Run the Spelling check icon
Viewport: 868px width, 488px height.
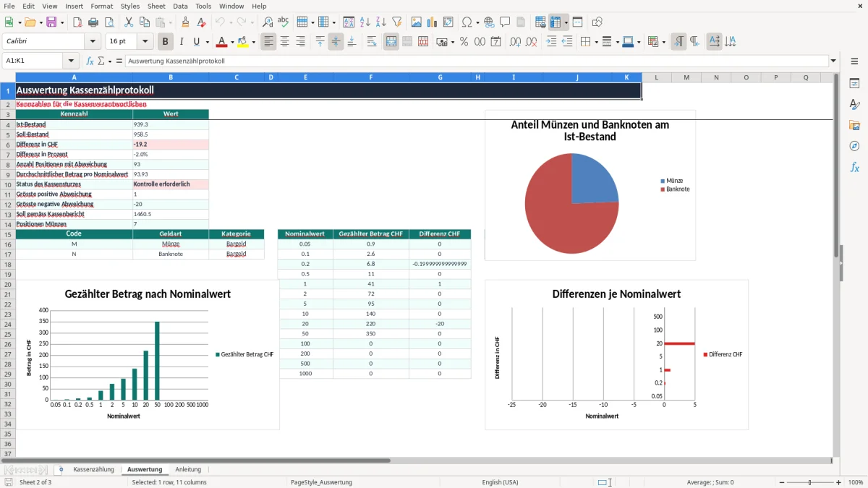[x=284, y=22]
